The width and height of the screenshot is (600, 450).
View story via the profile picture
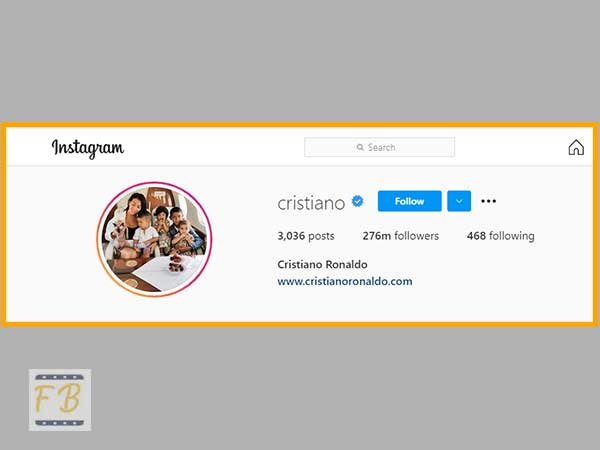pyautogui.click(x=154, y=239)
